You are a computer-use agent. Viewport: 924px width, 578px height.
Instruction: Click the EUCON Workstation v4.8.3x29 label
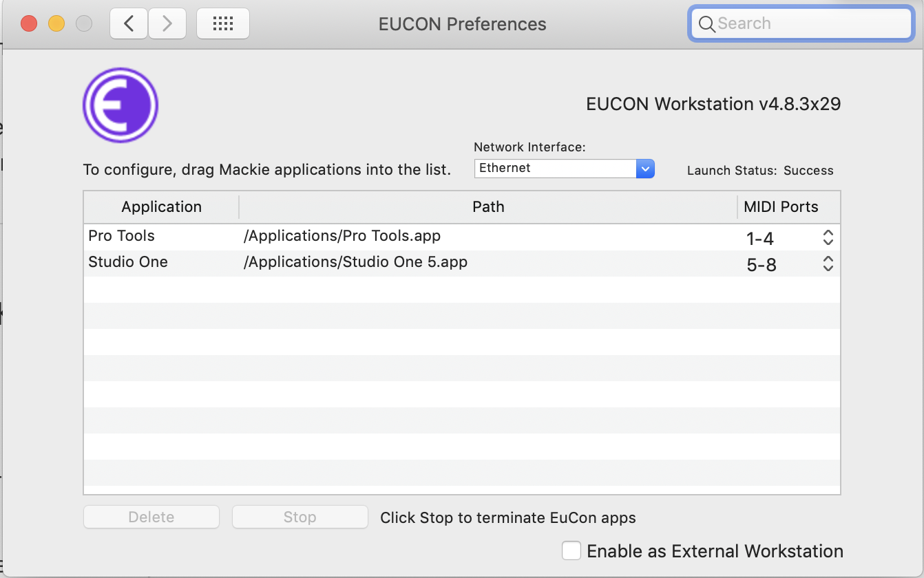click(713, 105)
